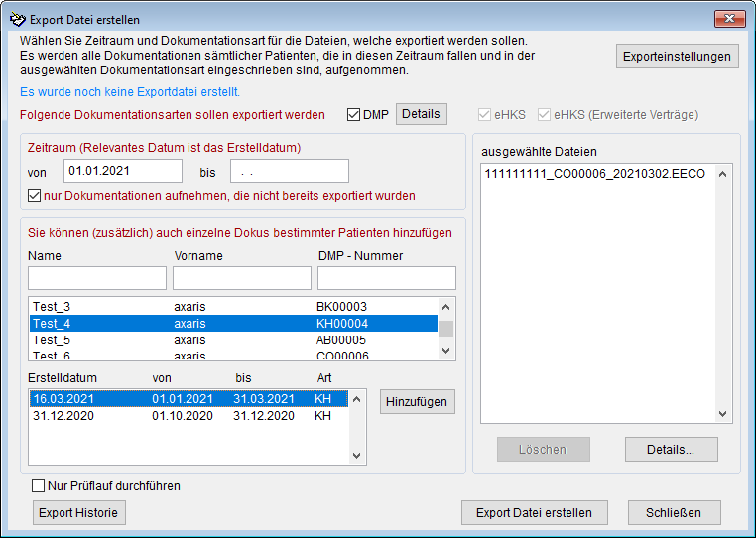Toggle eHKS (Erweiterte Verträge) checkbox

click(544, 115)
